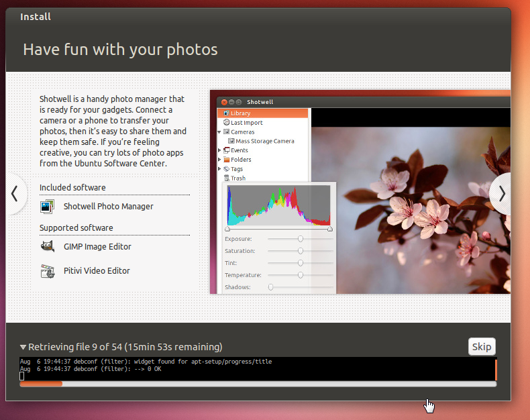Expand the Folders tree node arrow
Viewport: 530px width, 420px height.
click(x=219, y=159)
